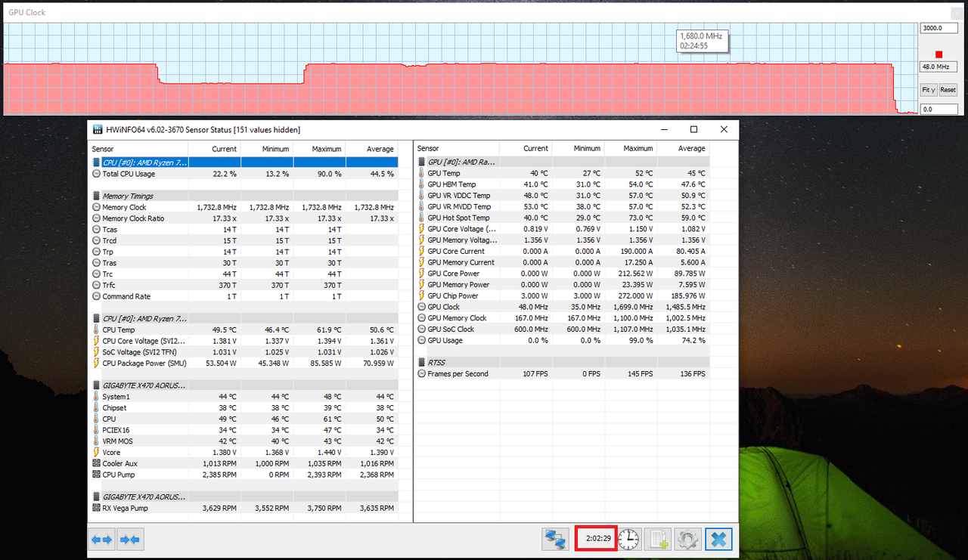Click the collapse sensor columns arrows icon
The height and width of the screenshot is (560, 968).
129,540
